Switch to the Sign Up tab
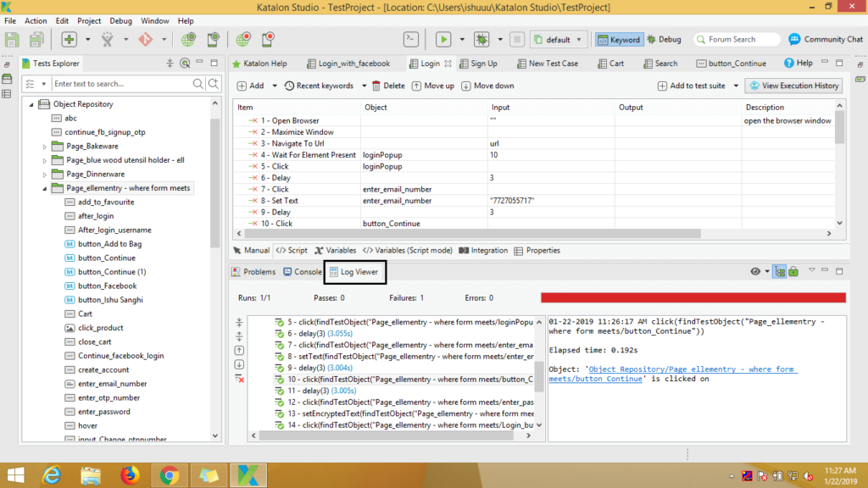The width and height of the screenshot is (868, 488). click(478, 64)
